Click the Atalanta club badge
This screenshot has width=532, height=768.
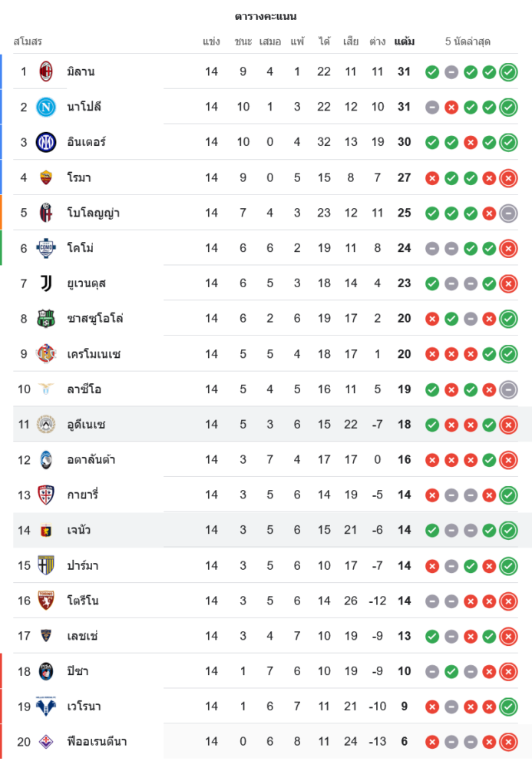[46, 460]
